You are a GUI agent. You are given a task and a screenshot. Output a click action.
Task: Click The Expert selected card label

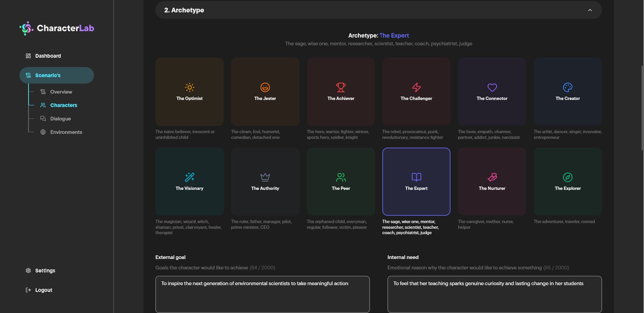point(416,188)
